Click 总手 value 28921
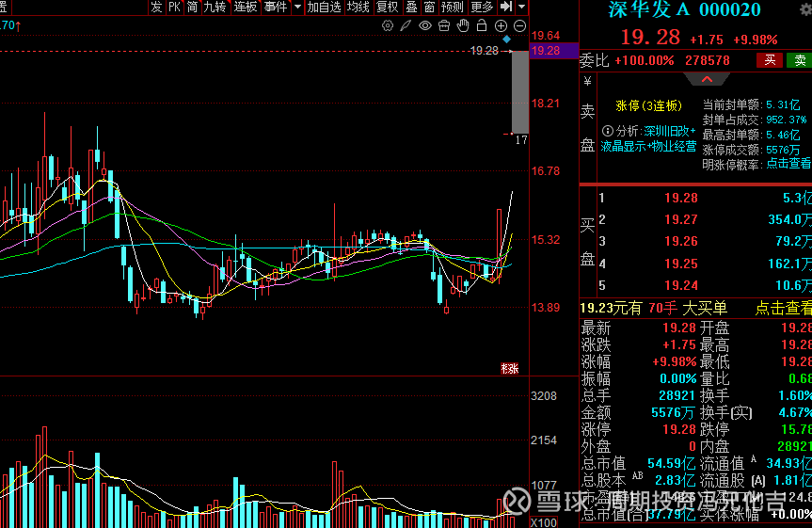The image size is (812, 528). pyautogui.click(x=677, y=395)
